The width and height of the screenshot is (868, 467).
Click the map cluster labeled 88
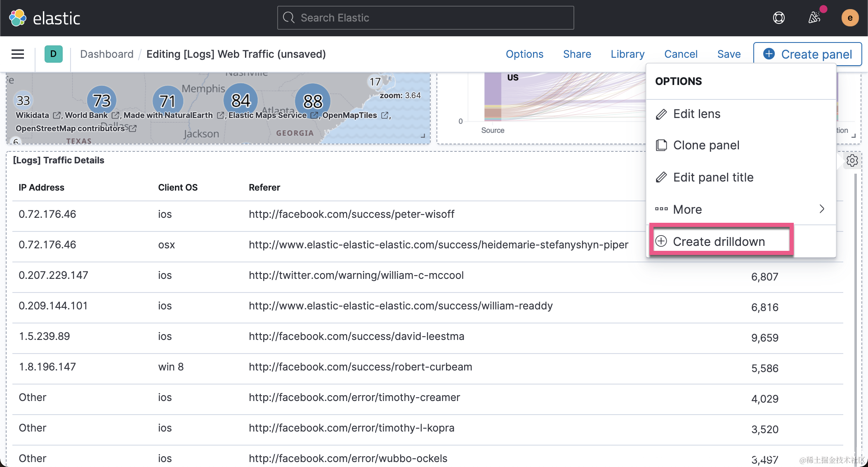click(x=312, y=100)
